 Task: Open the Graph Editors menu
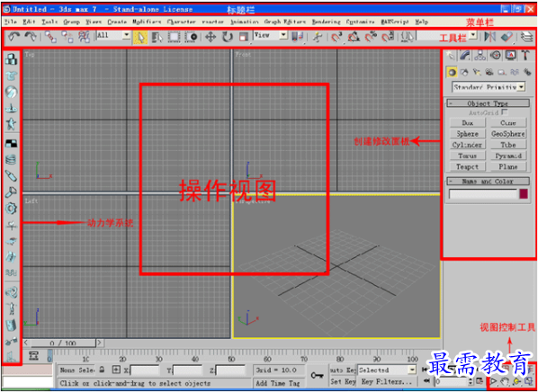[x=285, y=22]
